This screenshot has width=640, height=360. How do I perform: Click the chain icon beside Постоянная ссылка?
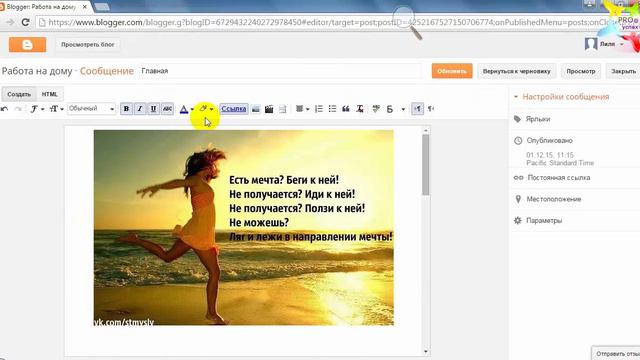click(518, 178)
